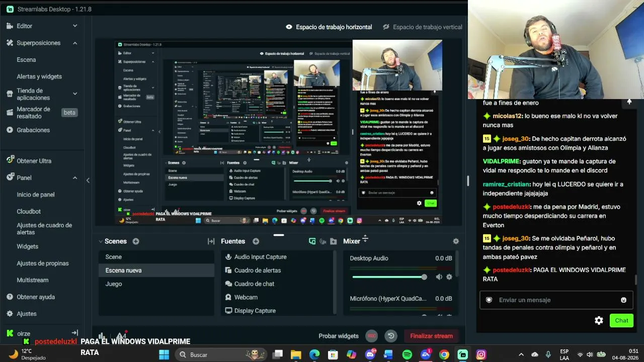Viewport: 644px width, 362px height.
Task: Open Spotify from the taskbar
Action: coord(407,354)
